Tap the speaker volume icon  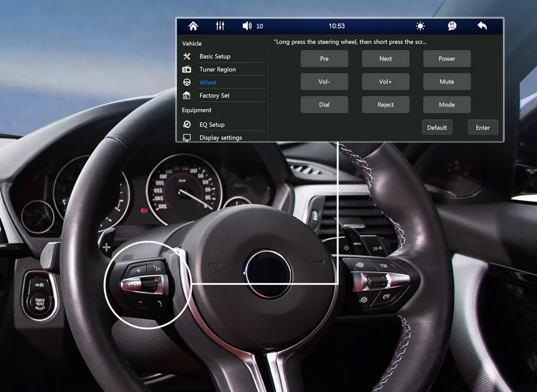pyautogui.click(x=247, y=26)
